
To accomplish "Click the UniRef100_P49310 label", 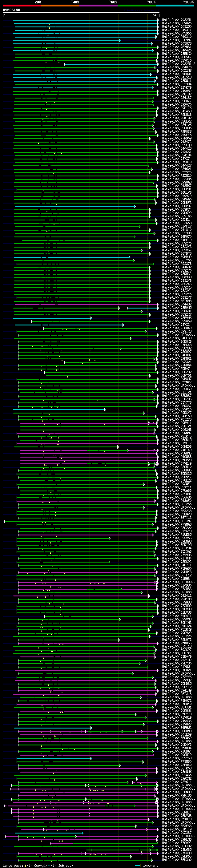I will 176,37.
